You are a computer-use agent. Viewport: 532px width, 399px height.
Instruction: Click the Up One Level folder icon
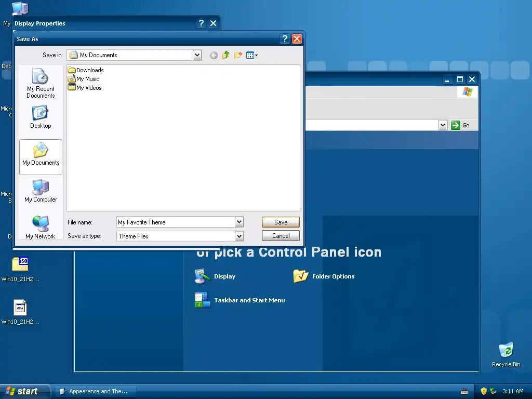[225, 55]
